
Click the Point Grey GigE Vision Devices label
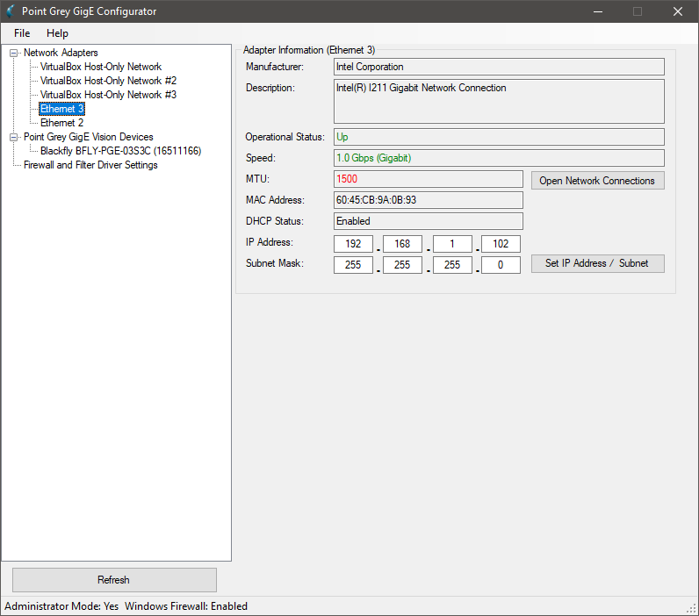pos(89,137)
